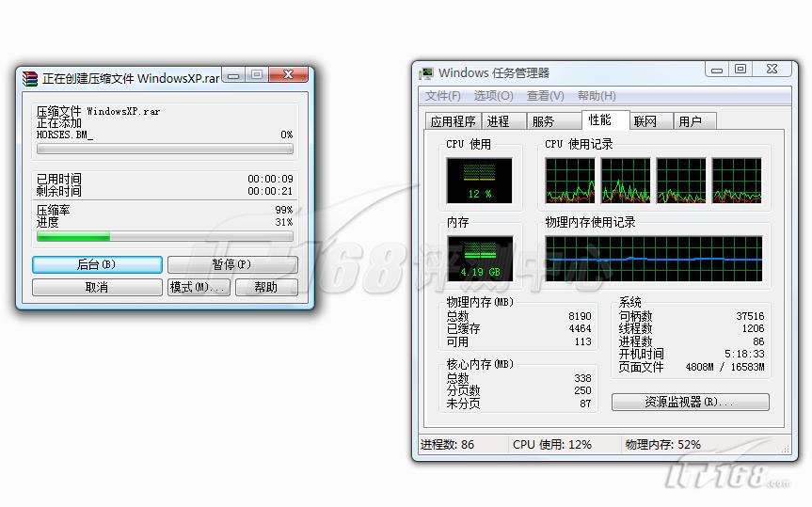Launch 资源监视器(R)... resource monitor

tap(690, 402)
